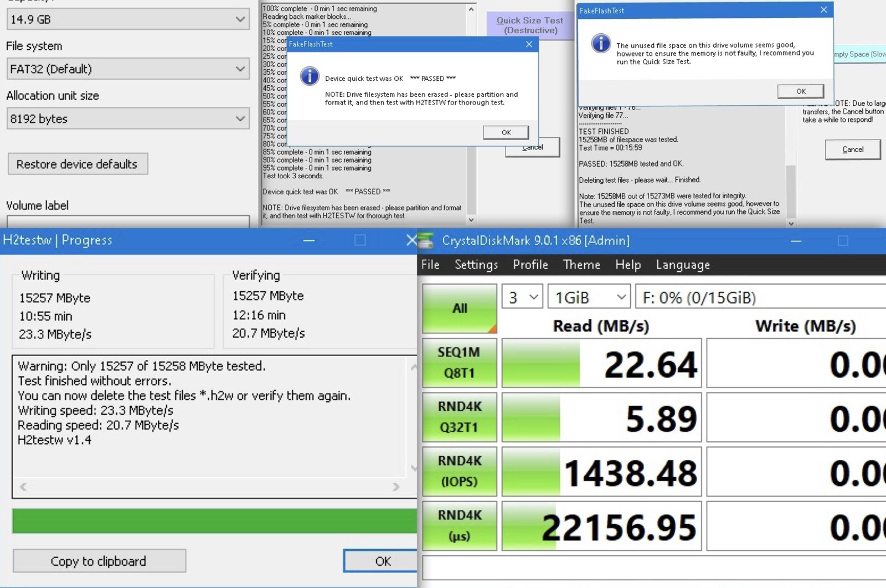
Task: Click the Volume label input field
Action: pos(128,221)
